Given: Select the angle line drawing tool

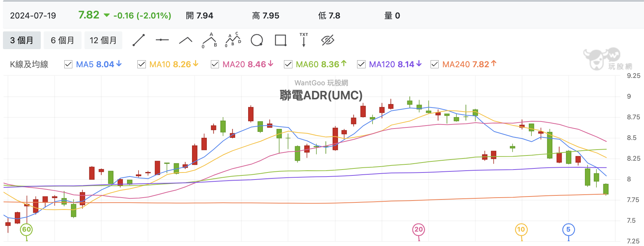Looking at the screenshot, I should pyautogui.click(x=186, y=40).
